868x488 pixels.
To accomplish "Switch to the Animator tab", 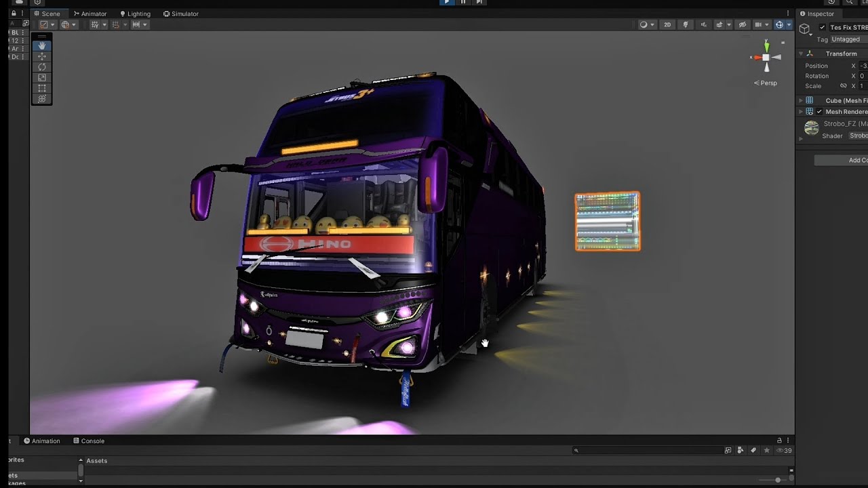I will [90, 14].
